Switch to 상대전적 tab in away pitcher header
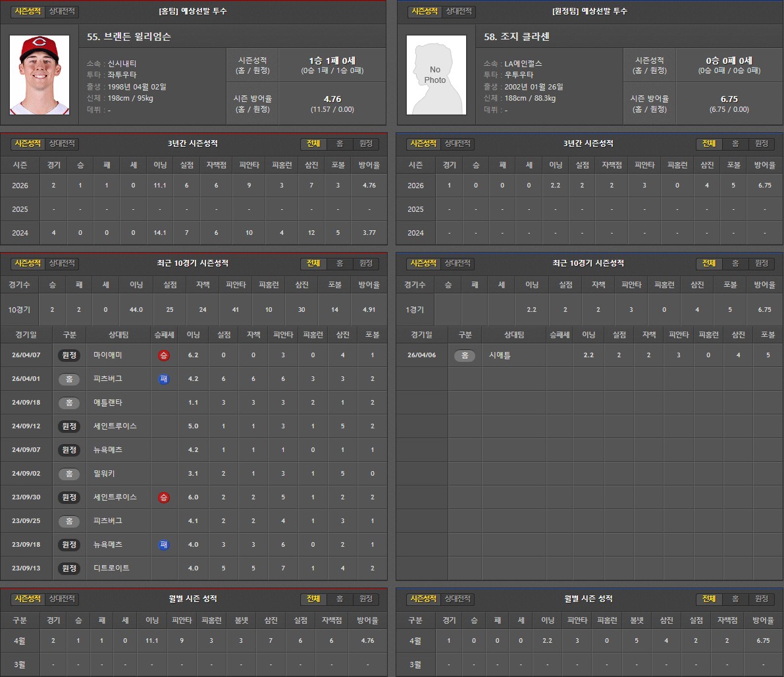784x677 pixels. (458, 12)
